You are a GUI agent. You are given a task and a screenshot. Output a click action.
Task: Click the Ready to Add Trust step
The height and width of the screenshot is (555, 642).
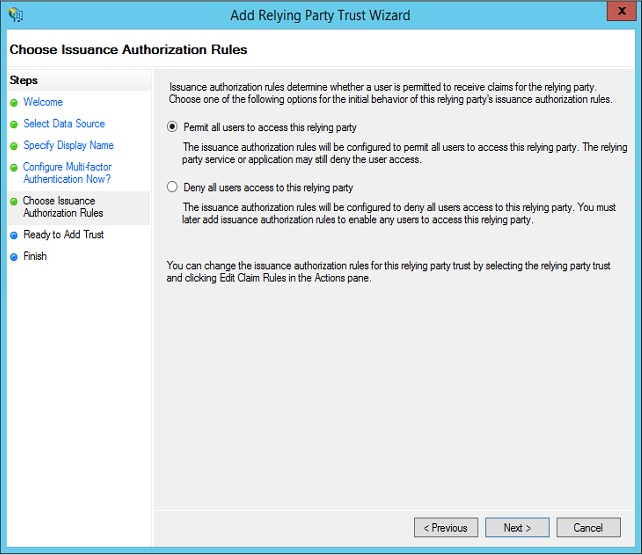(63, 235)
